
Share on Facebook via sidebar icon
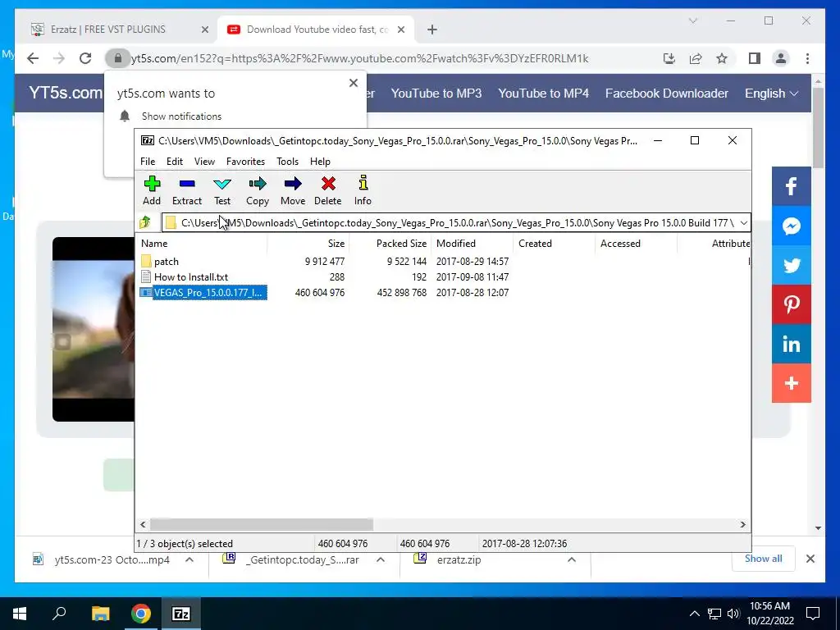pos(792,186)
